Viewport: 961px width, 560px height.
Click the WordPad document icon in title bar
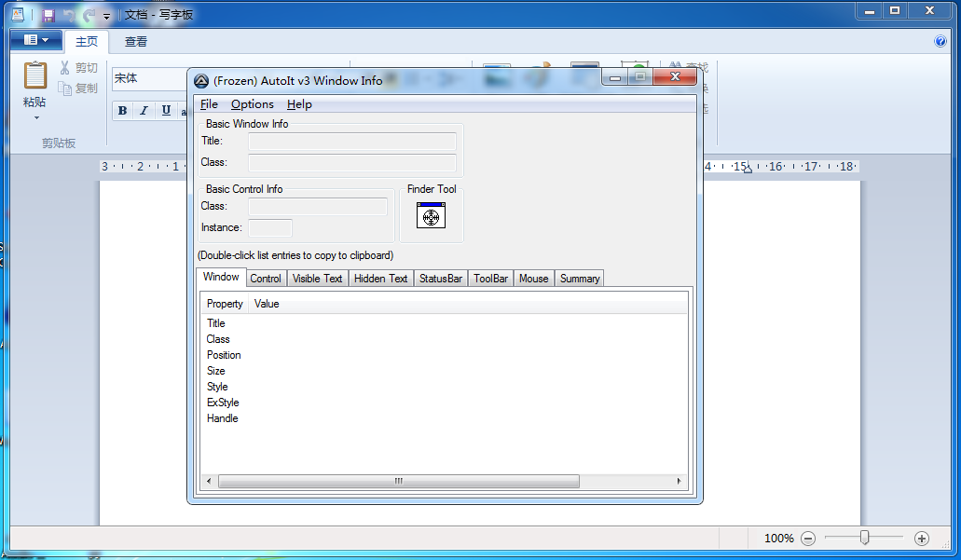point(19,15)
